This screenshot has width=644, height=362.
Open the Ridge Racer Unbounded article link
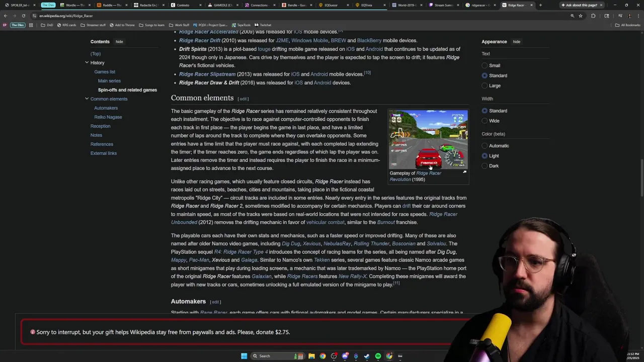point(314,218)
